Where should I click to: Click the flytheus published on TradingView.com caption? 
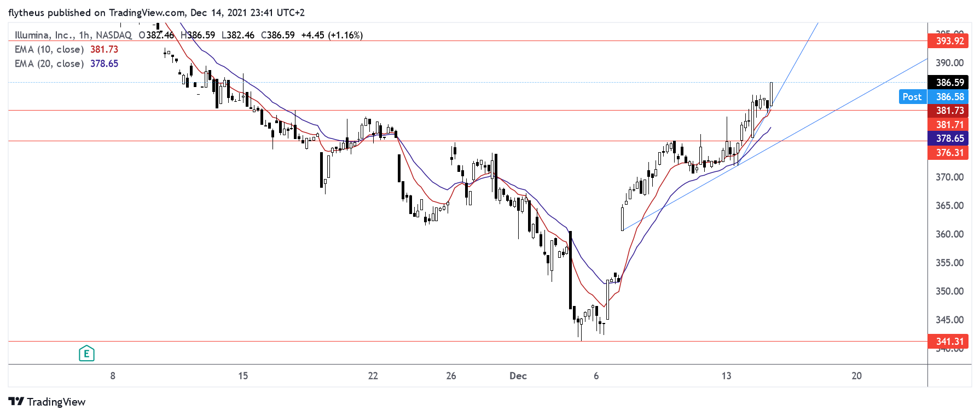coord(156,12)
